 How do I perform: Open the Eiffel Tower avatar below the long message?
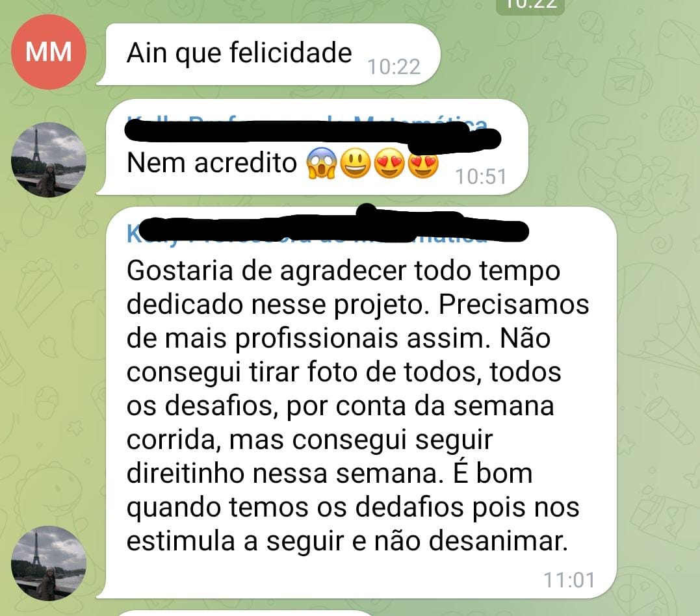point(48,563)
